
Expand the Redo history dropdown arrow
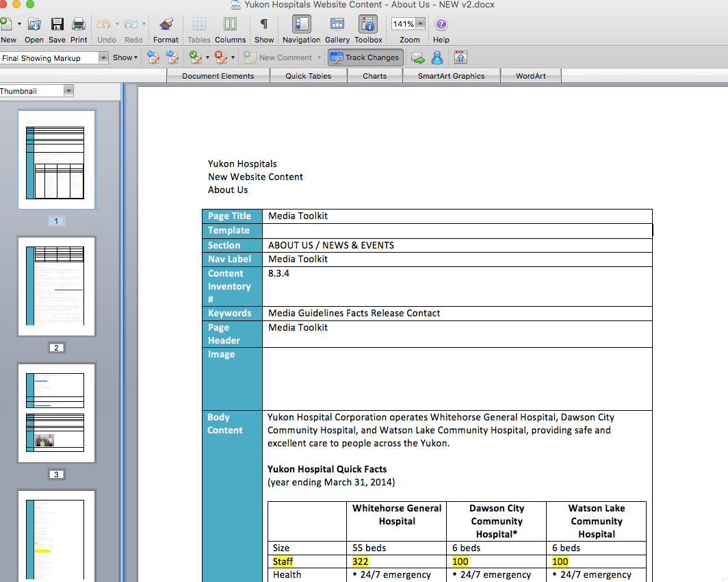pos(144,24)
